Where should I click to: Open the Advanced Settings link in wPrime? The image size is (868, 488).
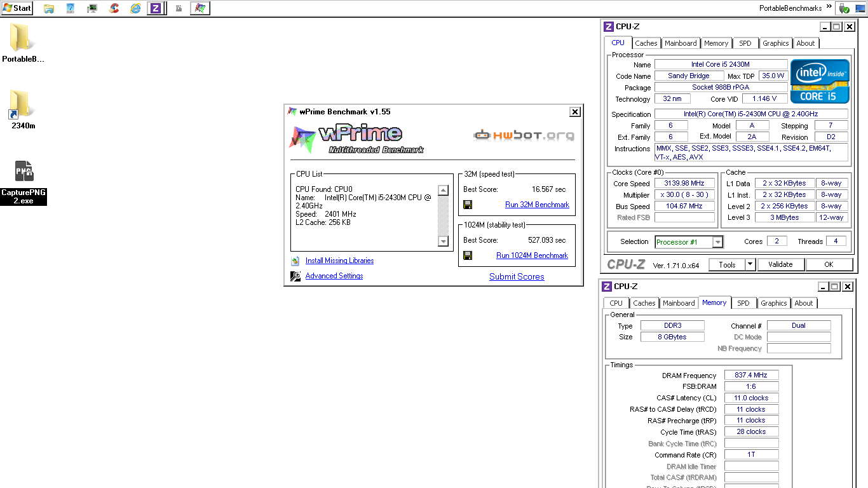pos(334,276)
